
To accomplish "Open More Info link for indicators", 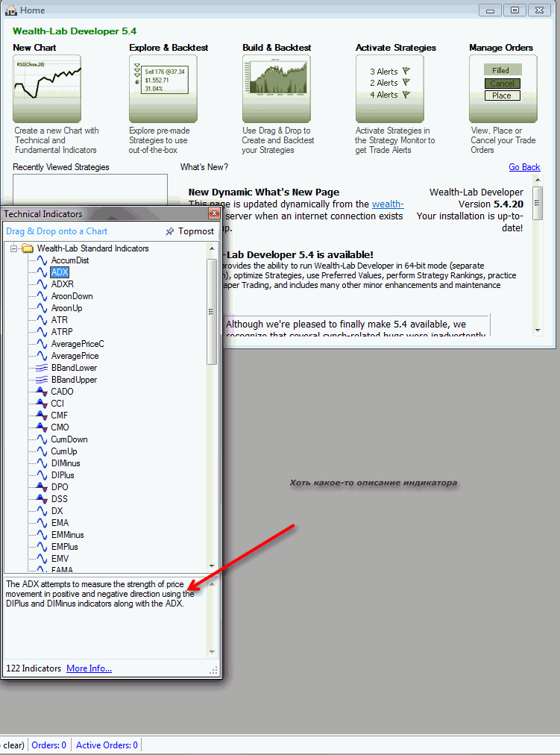I will [x=89, y=668].
